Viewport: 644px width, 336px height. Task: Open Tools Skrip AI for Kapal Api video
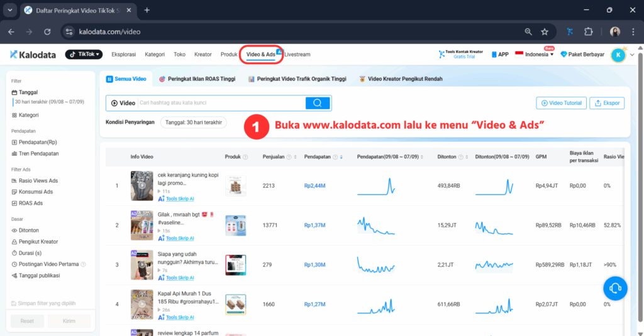(176, 318)
